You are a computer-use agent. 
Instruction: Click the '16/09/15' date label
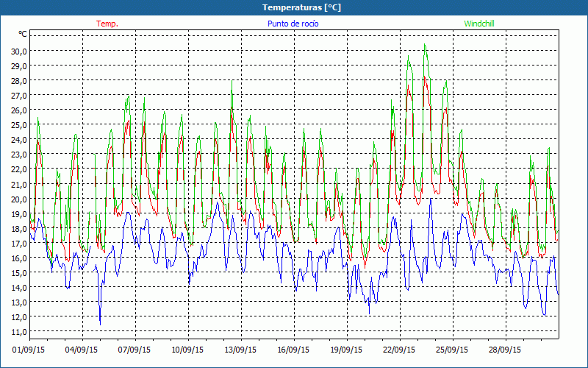[293, 350]
